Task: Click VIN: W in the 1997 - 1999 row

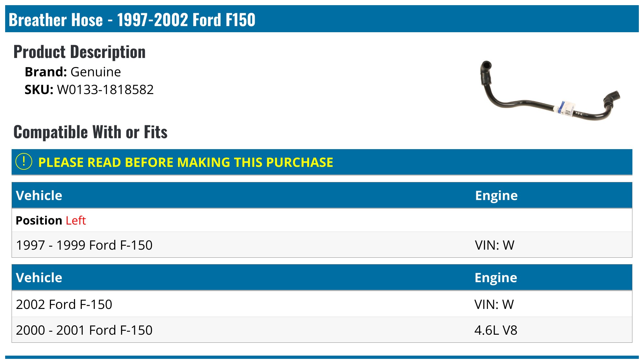Action: pyautogui.click(x=495, y=245)
